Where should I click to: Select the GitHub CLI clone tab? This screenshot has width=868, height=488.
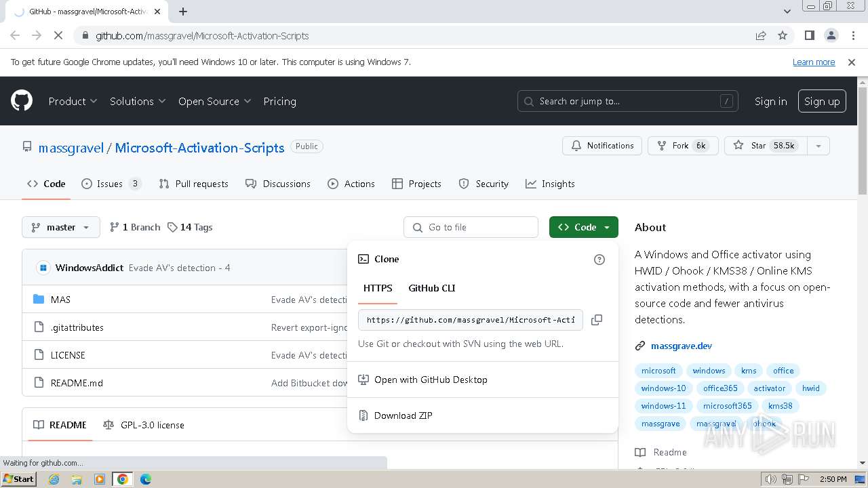[432, 288]
